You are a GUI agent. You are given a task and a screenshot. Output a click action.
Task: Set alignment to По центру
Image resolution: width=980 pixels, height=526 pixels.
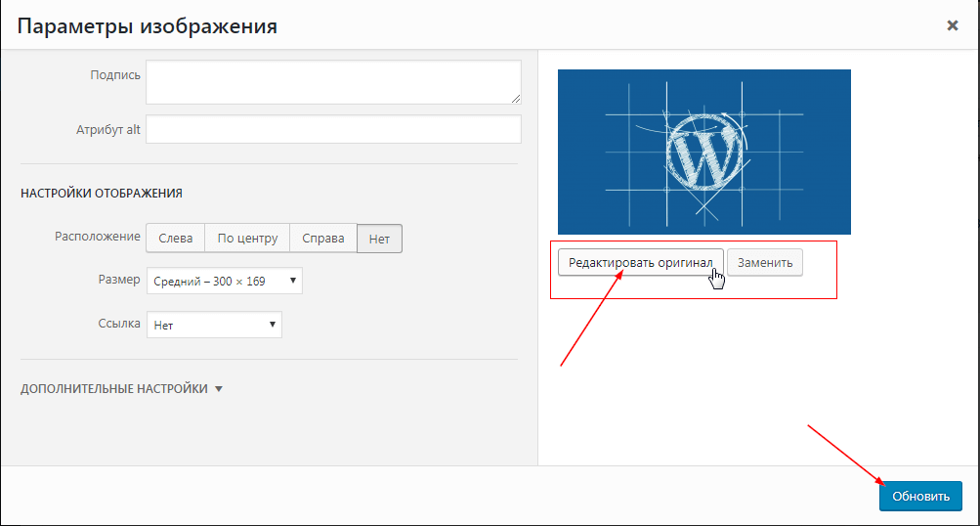[247, 239]
